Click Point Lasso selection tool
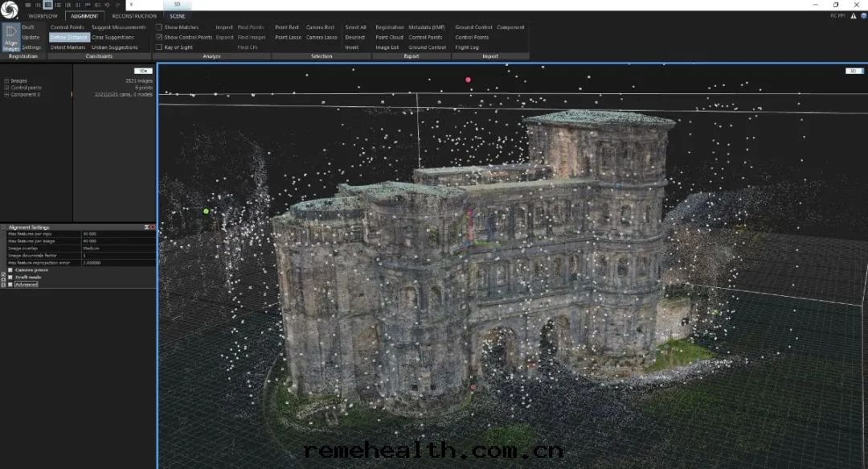This screenshot has width=868, height=469. point(287,37)
